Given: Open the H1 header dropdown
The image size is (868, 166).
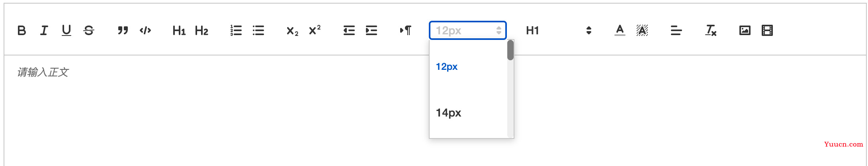Looking at the screenshot, I should 559,30.
